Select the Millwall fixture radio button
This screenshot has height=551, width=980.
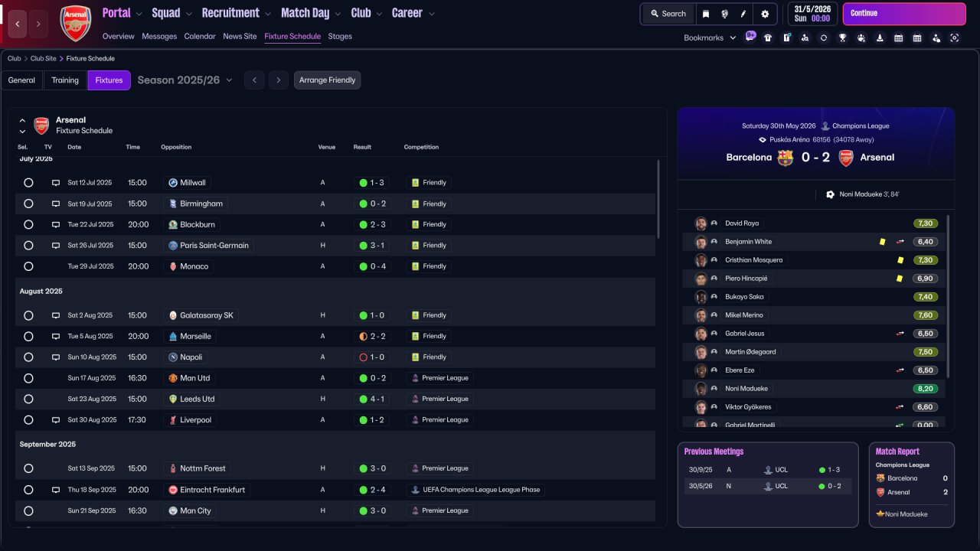[x=28, y=183]
